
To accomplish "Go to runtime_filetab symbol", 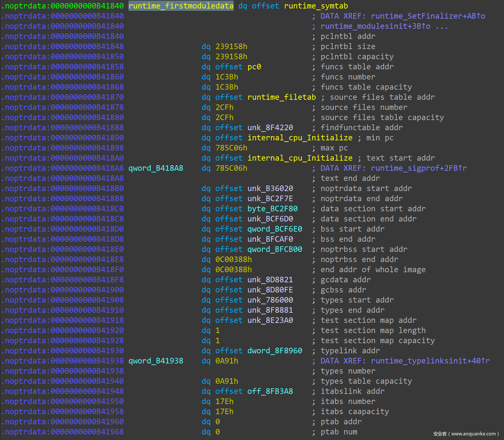I will tap(281, 97).
